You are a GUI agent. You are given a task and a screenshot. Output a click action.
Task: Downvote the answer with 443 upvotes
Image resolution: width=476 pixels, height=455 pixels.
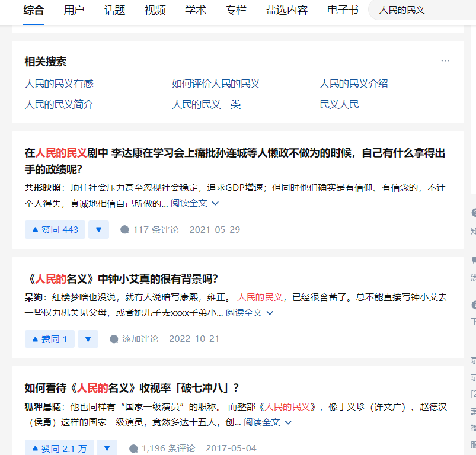pos(98,230)
